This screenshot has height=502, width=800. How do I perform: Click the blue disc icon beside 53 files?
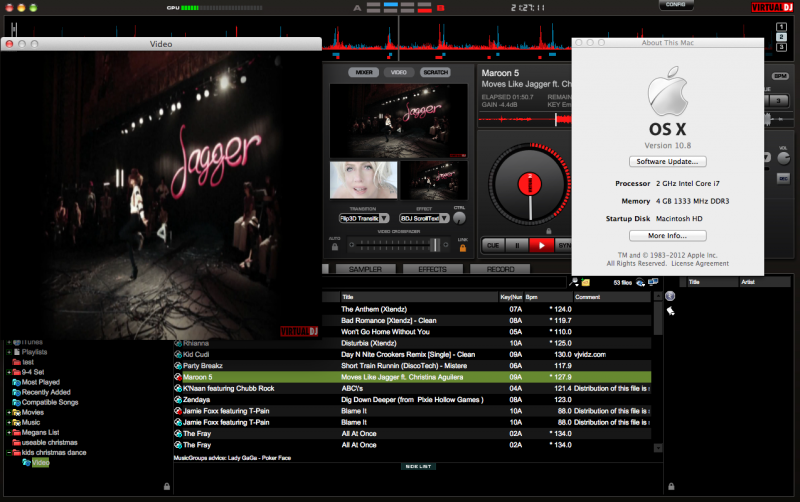pyautogui.click(x=640, y=283)
